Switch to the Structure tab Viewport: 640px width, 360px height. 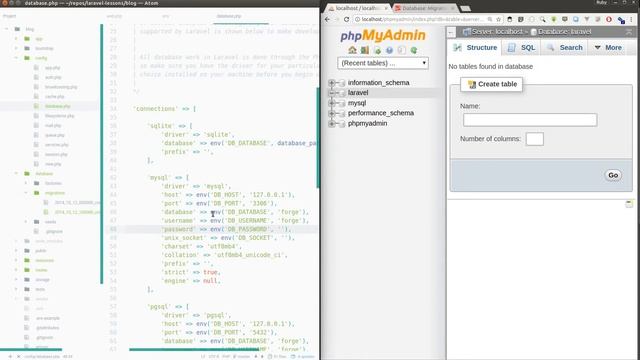coord(476,48)
